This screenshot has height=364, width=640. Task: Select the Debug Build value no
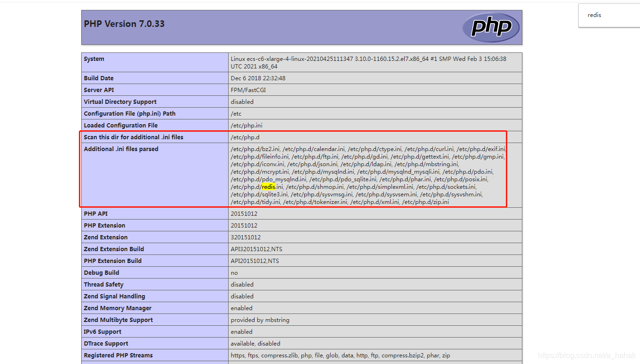click(234, 273)
